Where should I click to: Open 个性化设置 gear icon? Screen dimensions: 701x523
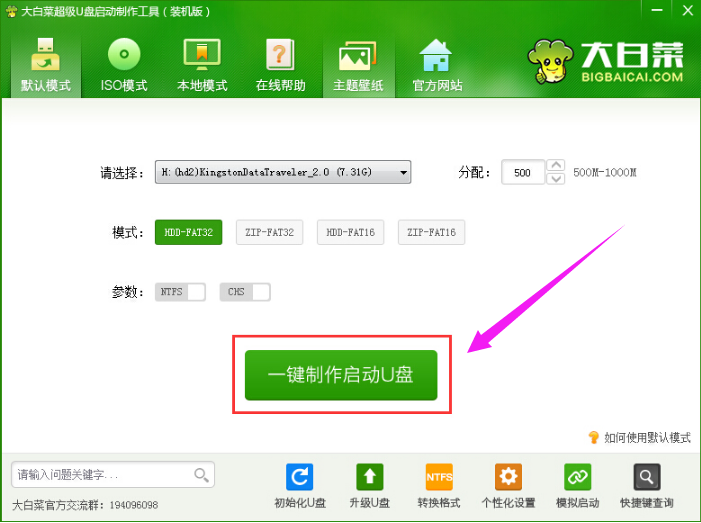pos(508,486)
